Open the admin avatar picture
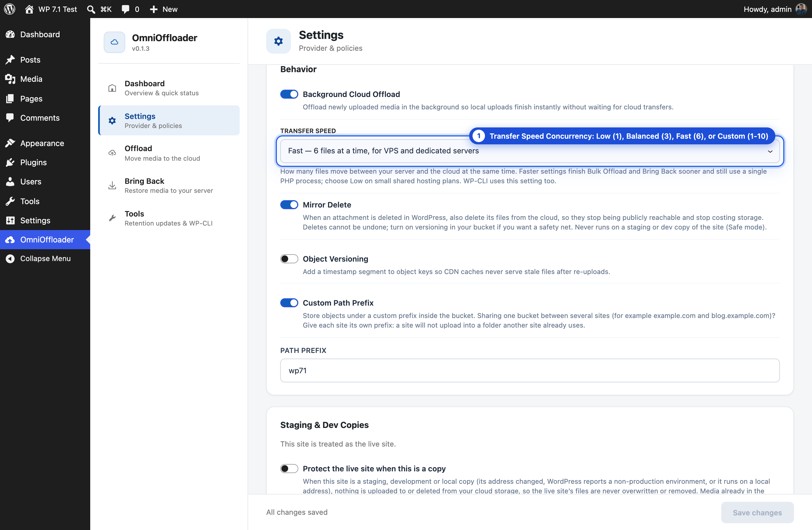This screenshot has width=812, height=530. 801,9
